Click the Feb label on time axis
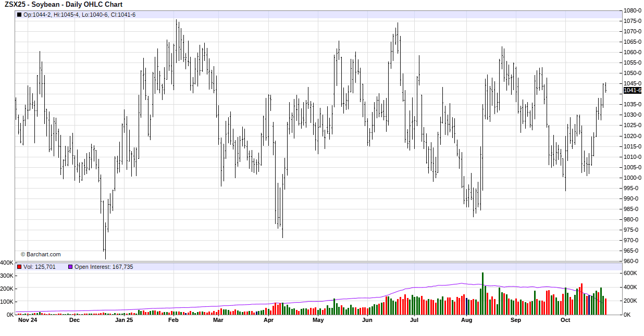The height and width of the screenshot is (336, 644). [x=174, y=320]
